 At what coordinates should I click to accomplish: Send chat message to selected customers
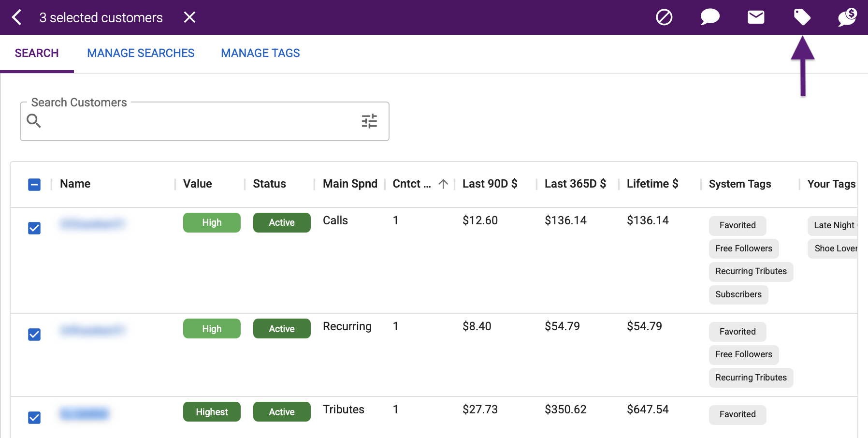710,17
